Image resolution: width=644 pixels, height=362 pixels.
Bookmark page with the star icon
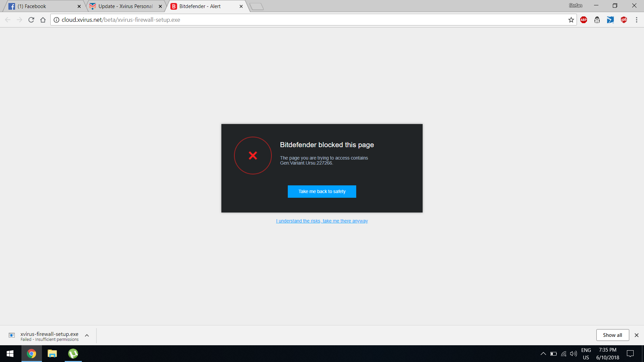pyautogui.click(x=571, y=20)
